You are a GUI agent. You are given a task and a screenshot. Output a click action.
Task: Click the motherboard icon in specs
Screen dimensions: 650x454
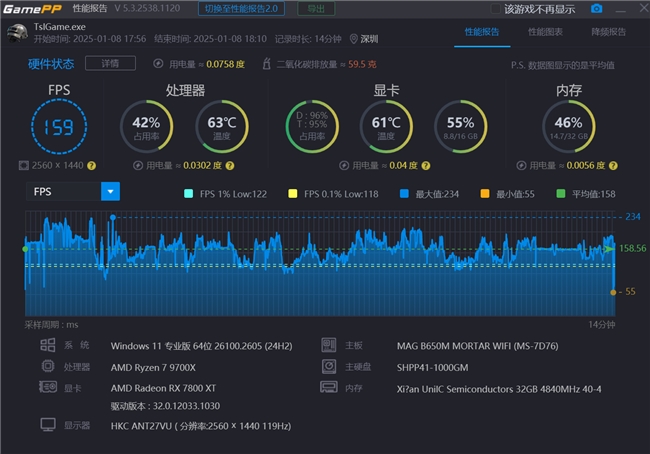tap(329, 345)
